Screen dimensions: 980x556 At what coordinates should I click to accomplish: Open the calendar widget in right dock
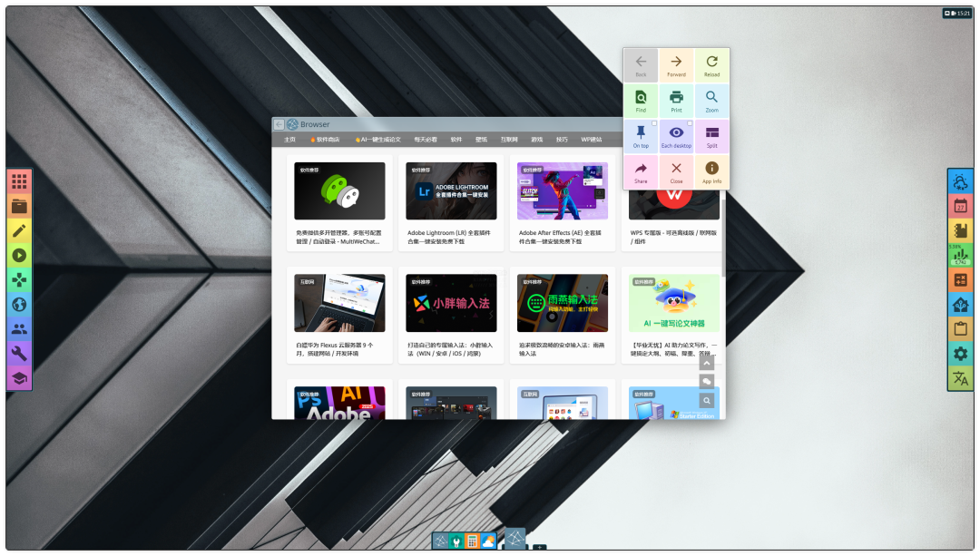(961, 206)
